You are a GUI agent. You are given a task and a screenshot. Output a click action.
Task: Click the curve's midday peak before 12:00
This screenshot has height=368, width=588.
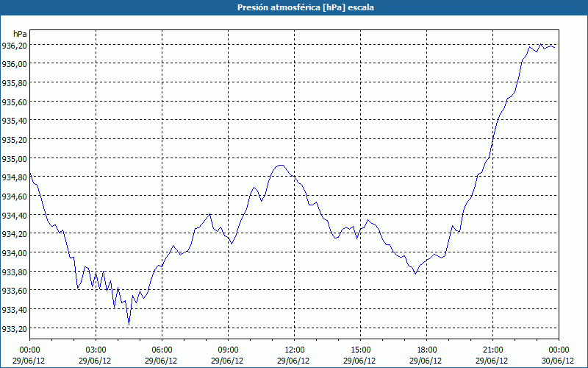[280, 165]
